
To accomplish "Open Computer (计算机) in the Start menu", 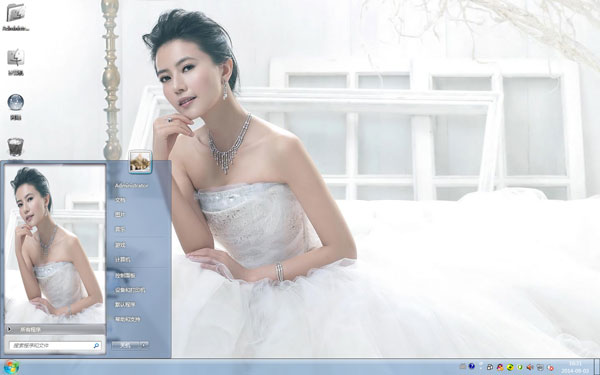I will (123, 260).
